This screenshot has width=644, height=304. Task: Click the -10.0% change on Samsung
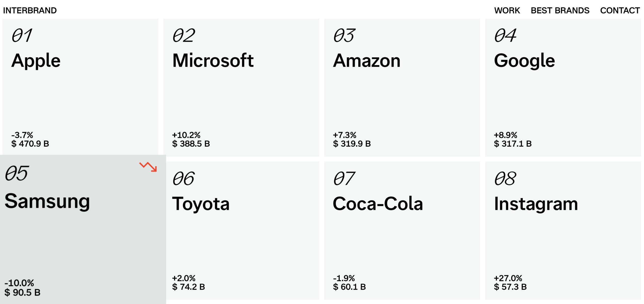tap(19, 283)
